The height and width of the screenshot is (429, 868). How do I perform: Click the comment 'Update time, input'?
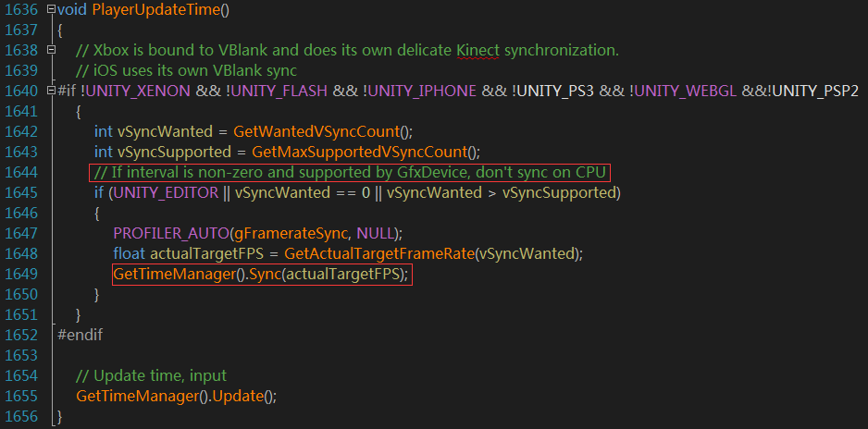tap(151, 376)
